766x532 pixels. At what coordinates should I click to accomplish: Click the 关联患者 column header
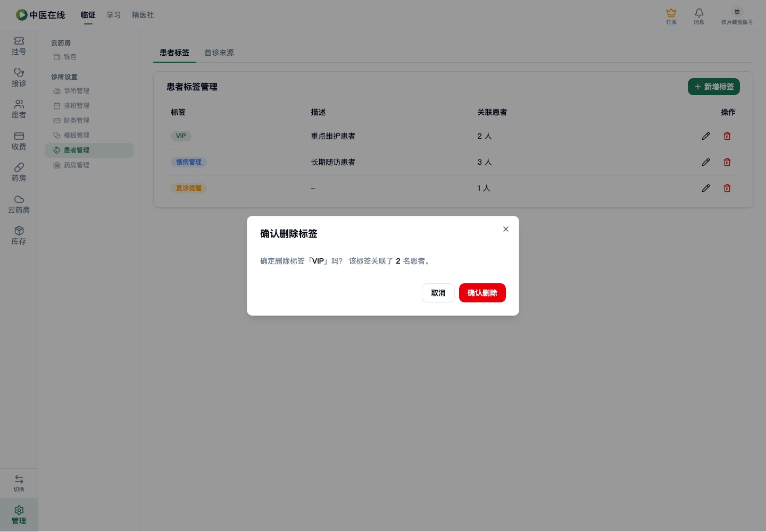coord(492,112)
